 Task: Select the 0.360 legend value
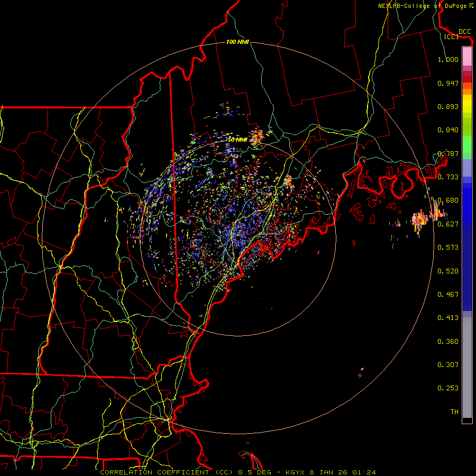pyautogui.click(x=448, y=342)
